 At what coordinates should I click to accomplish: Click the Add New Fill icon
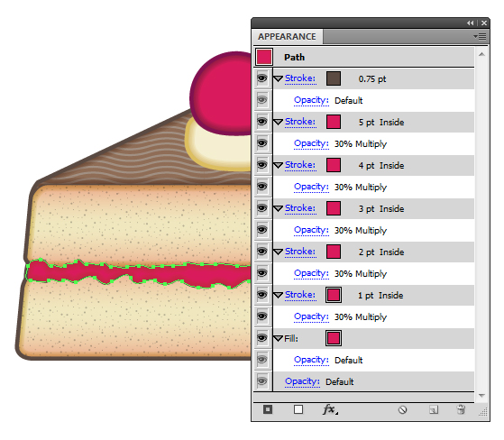click(x=298, y=409)
